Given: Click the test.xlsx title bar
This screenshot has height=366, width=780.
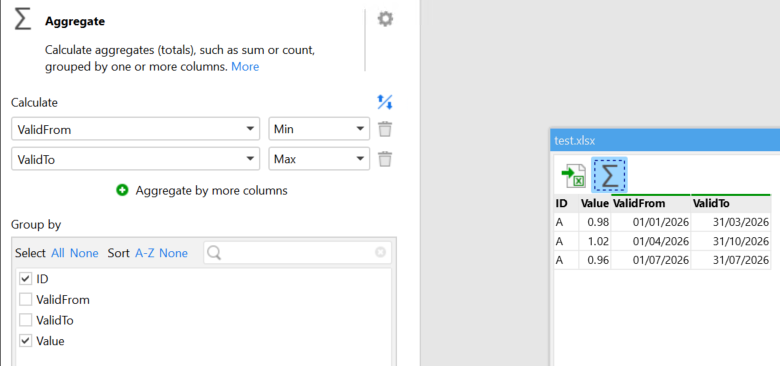Looking at the screenshot, I should pyautogui.click(x=665, y=140).
